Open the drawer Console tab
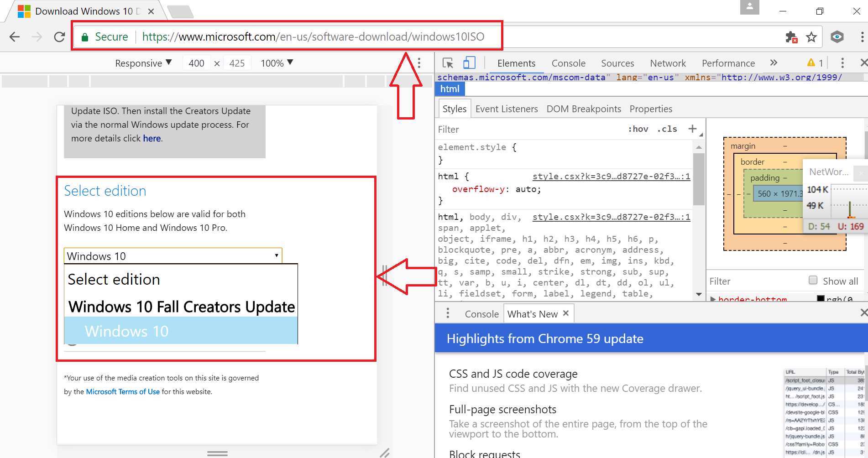This screenshot has height=458, width=868. [481, 314]
